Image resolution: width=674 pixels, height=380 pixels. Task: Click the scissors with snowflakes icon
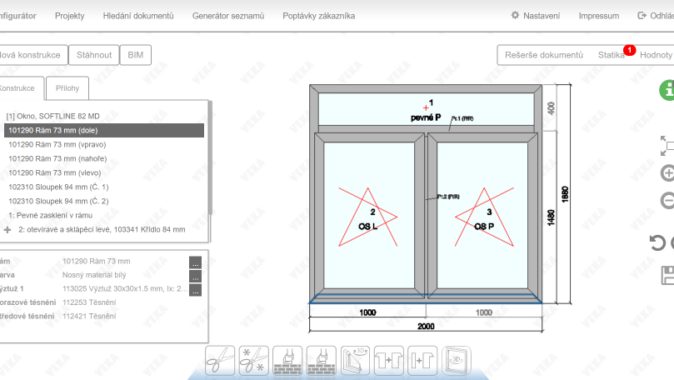coord(254,360)
